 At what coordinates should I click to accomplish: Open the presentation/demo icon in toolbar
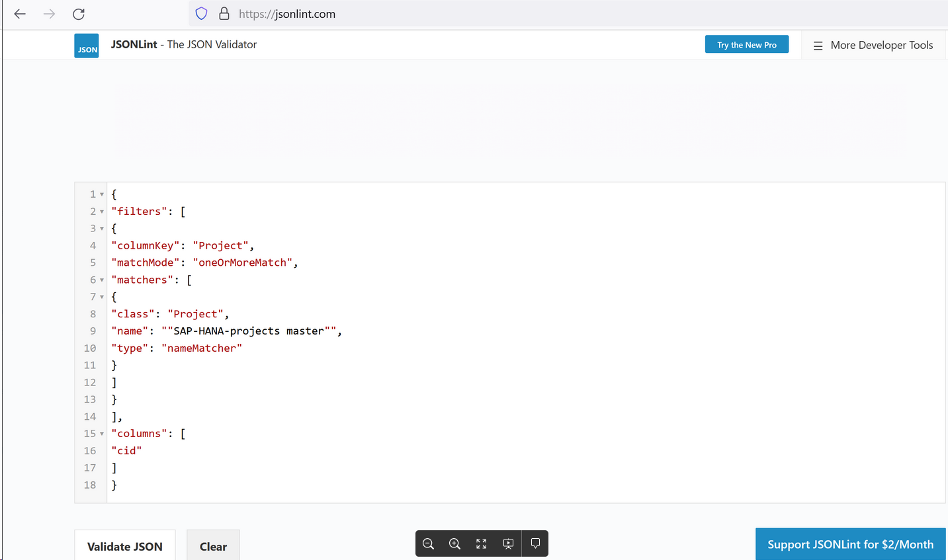click(x=508, y=543)
